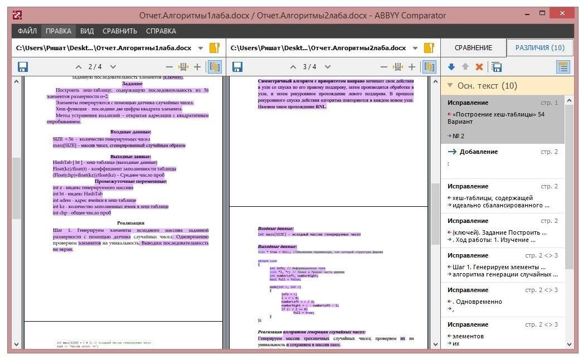Switch to the СРАВНЕНИЕ tab

tap(473, 47)
